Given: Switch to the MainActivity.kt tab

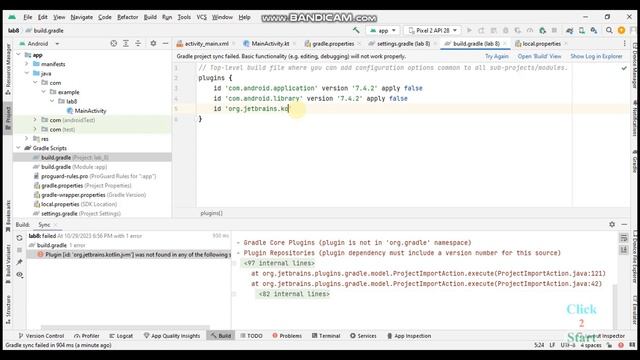Looking at the screenshot, I should tap(270, 43).
